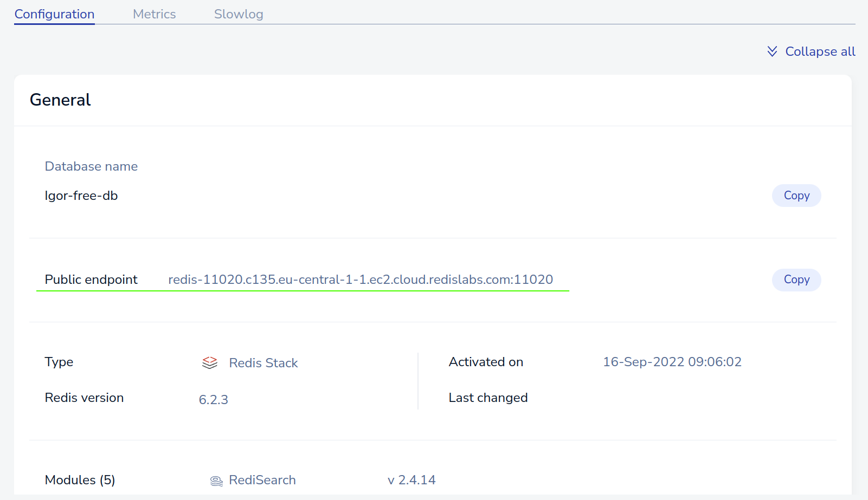868x500 pixels.
Task: Click the double-chevron collapse icon
Action: click(772, 51)
